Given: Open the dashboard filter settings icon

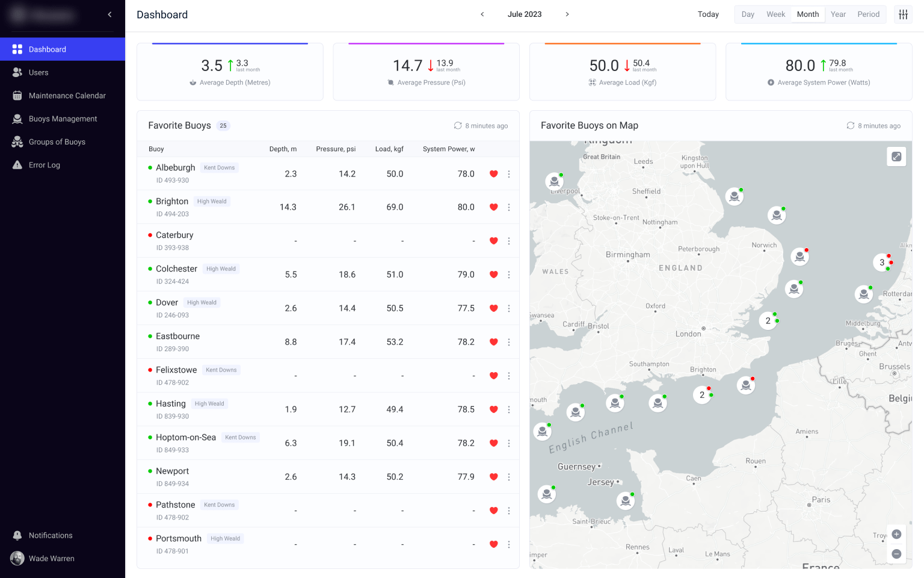Looking at the screenshot, I should coord(903,14).
